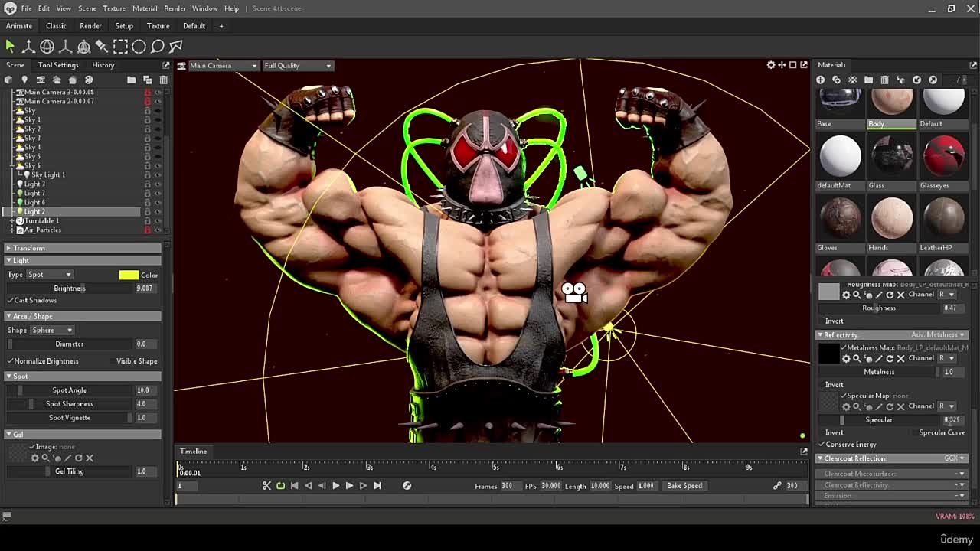Image resolution: width=980 pixels, height=551 pixels.
Task: Adjust the Spot Angle slider
Action: click(x=70, y=390)
